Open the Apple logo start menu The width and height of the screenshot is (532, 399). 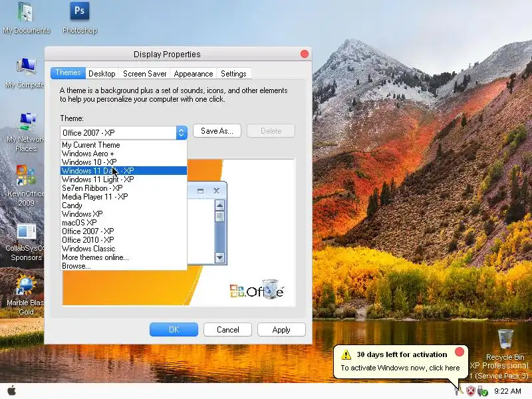[11, 391]
